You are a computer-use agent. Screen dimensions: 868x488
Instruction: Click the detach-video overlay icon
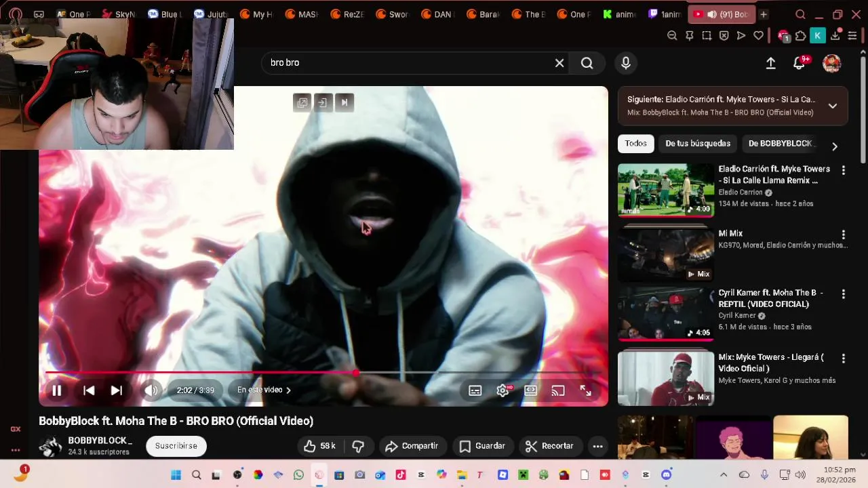coord(323,102)
